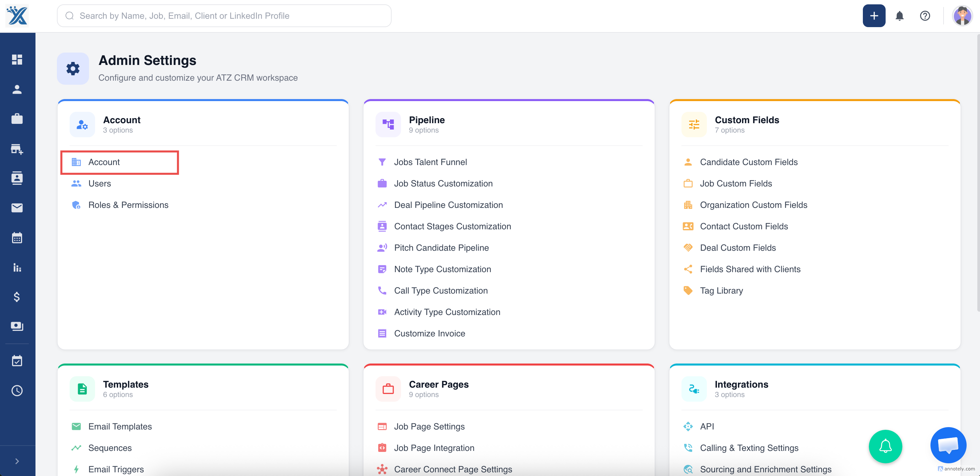
Task: Click the Pipeline card header icon
Action: (388, 125)
